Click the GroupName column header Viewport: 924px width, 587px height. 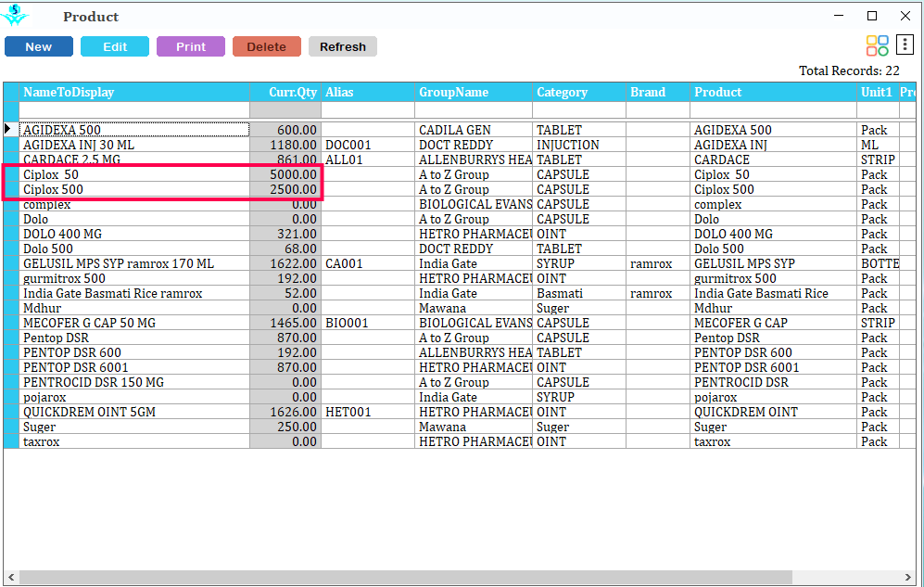tap(474, 92)
